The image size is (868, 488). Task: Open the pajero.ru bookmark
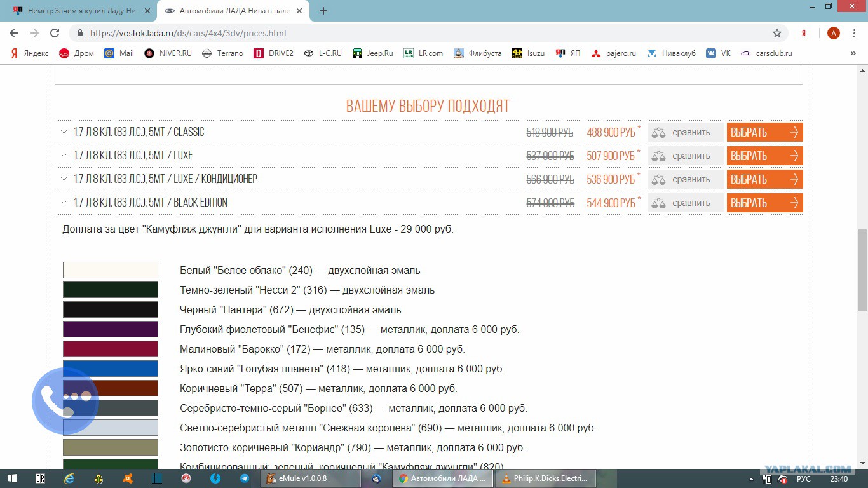coord(613,53)
